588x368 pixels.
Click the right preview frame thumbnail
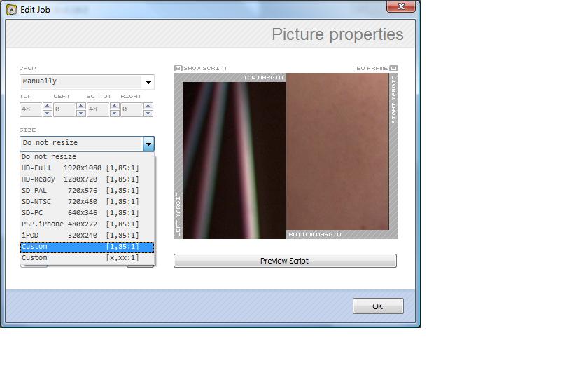click(337, 151)
